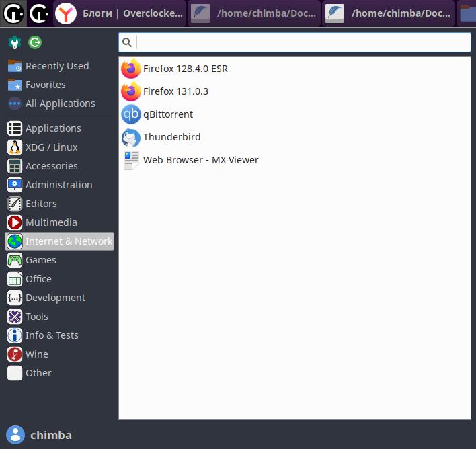Select the Editors pencil icon

click(15, 204)
